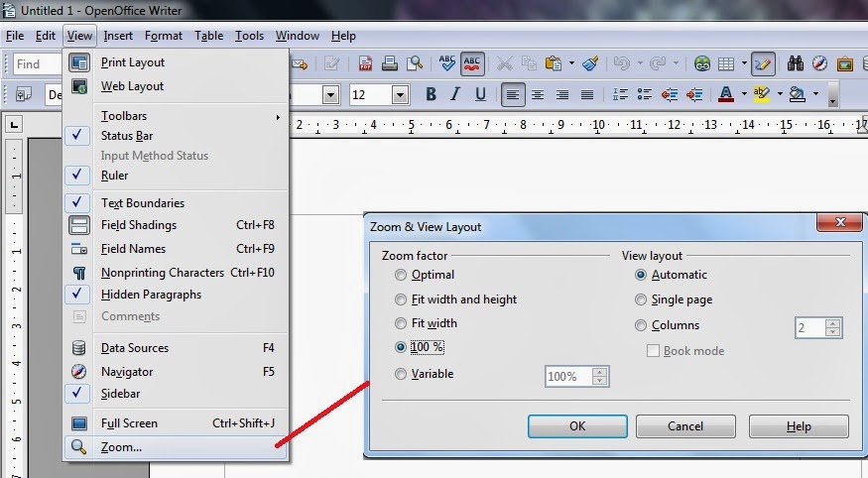Close the Zoom & View Layout dialog

(x=840, y=222)
